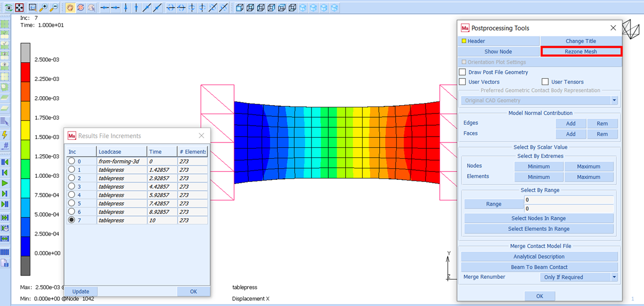Open the Merge Renumber dropdown

coord(579,277)
